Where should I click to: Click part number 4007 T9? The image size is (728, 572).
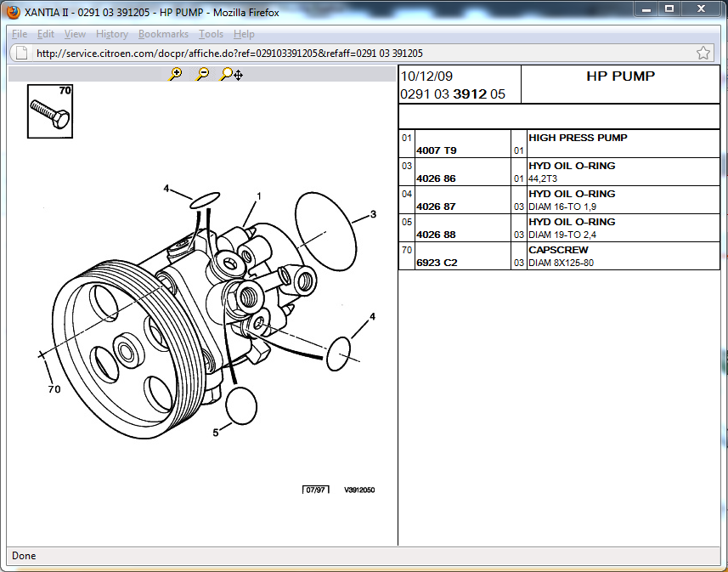(x=437, y=150)
